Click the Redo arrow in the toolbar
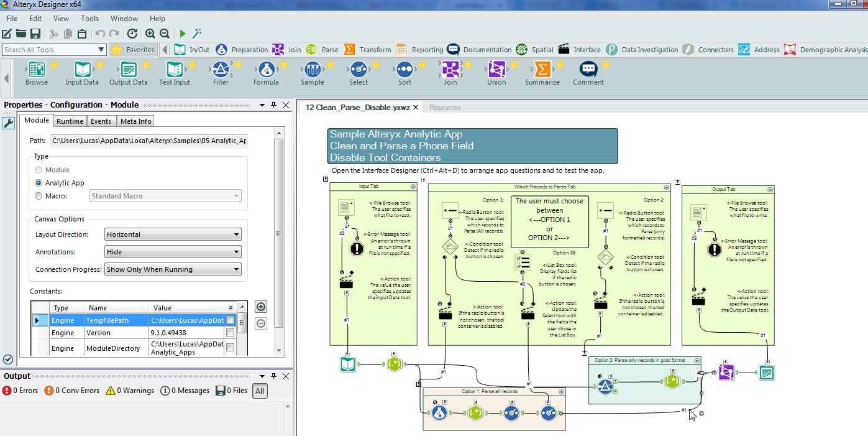 coord(114,34)
